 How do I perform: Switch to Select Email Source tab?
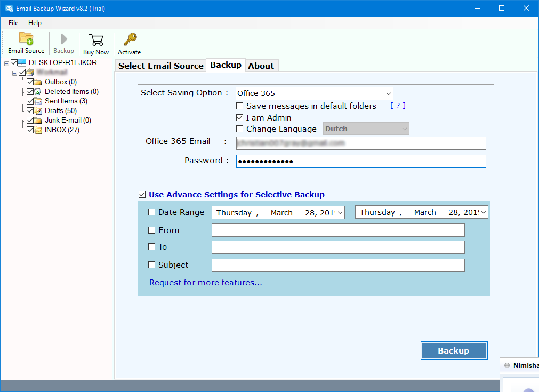coord(161,66)
